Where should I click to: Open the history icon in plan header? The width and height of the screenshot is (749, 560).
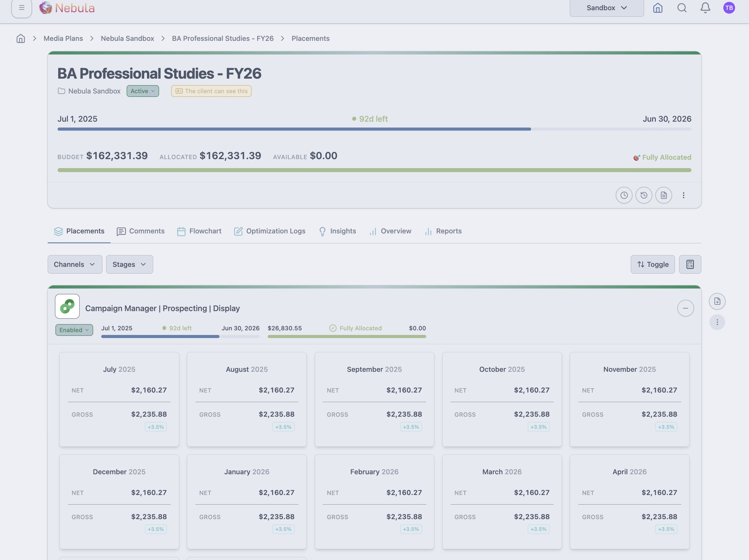[644, 195]
